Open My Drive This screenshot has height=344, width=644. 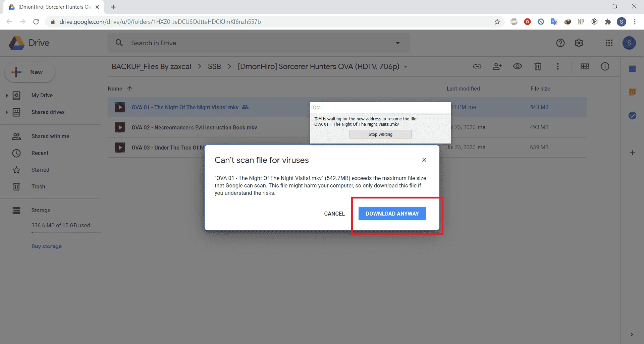click(x=42, y=95)
